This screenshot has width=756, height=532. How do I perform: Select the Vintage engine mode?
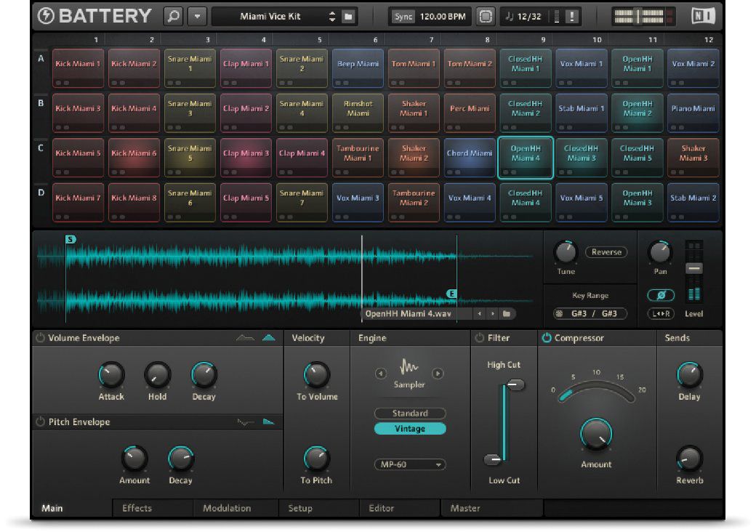pos(410,429)
